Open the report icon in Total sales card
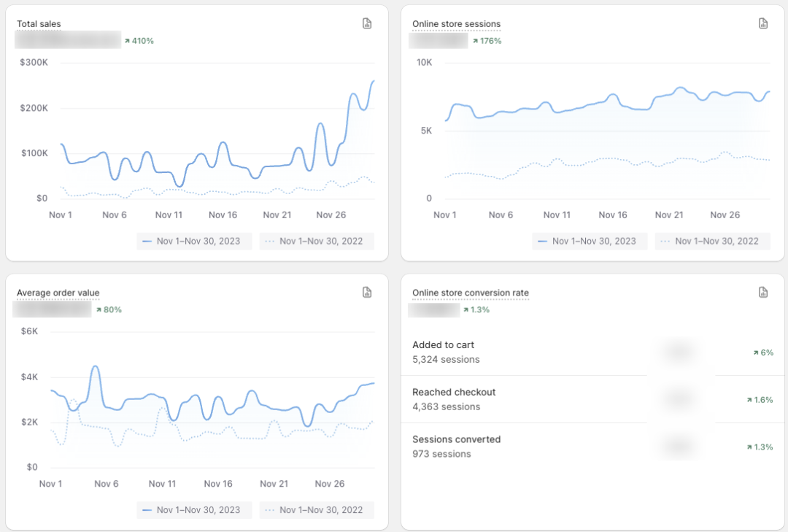The image size is (788, 532). (367, 23)
